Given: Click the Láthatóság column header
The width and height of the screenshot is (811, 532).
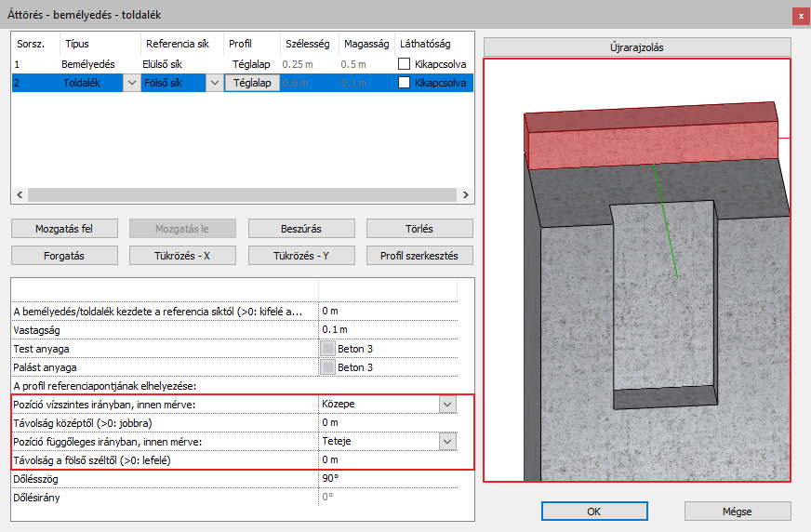Looking at the screenshot, I should point(433,44).
